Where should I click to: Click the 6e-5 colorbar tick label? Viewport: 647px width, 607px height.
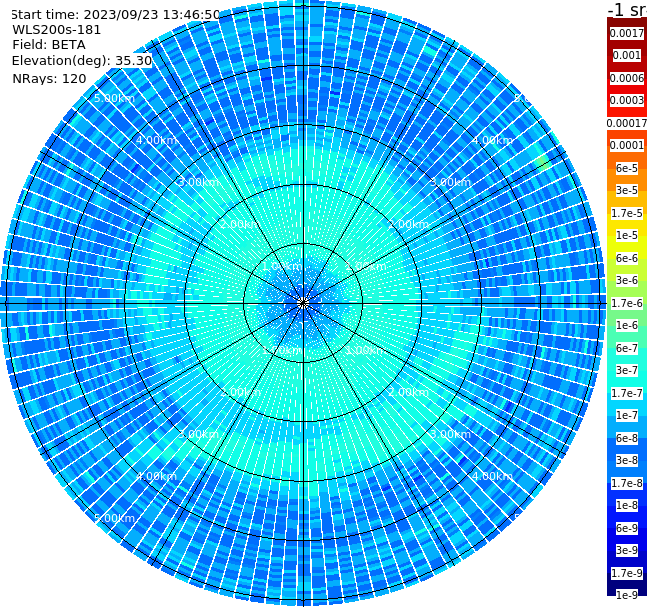[x=627, y=168]
